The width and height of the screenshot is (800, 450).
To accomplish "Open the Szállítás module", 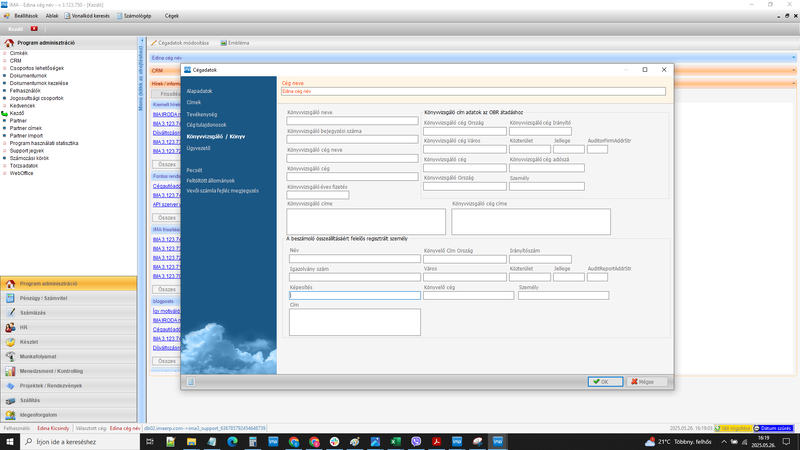I will tap(68, 401).
